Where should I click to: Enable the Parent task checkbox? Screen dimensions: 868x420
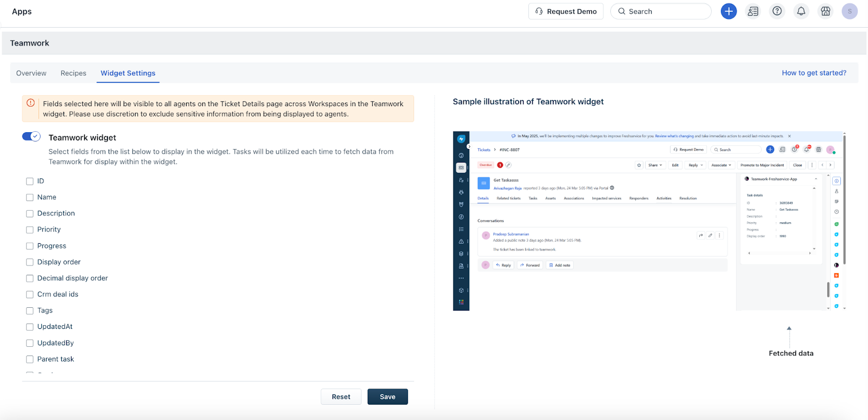click(30, 359)
